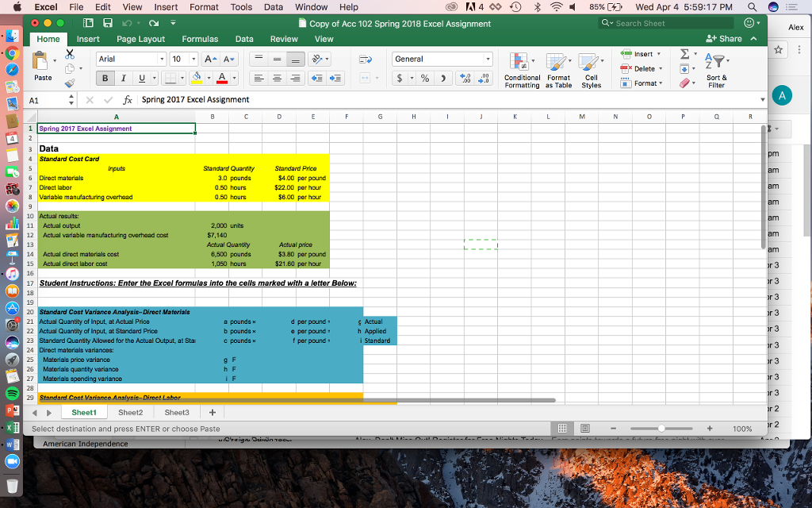Open the General number format dropdown
Viewport: 812px width, 508px height.
coord(487,59)
